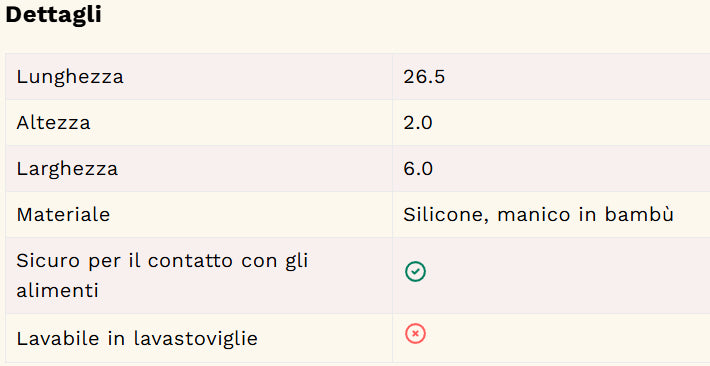This screenshot has height=366, width=710.
Task: Click the Materiale row label
Action: 63,215
